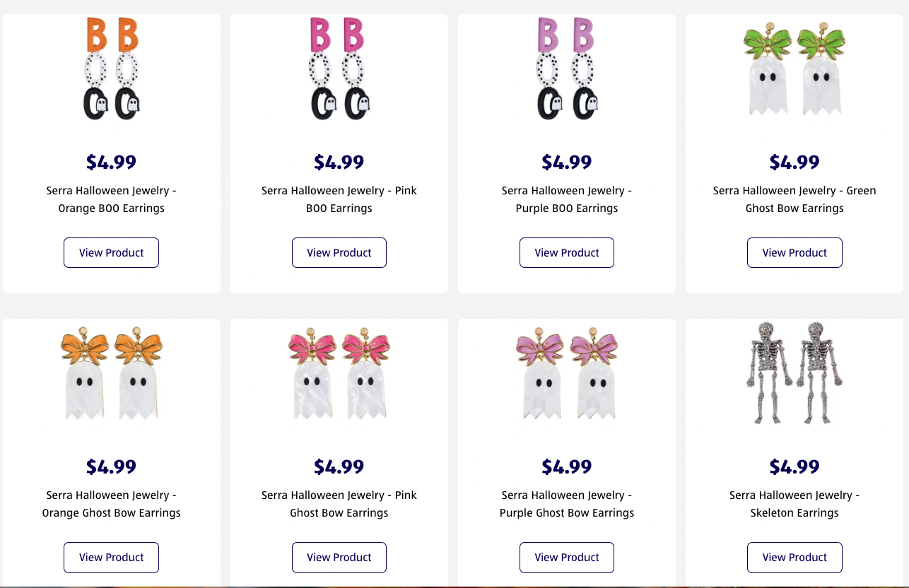View Product for Skeleton Earrings

(794, 558)
